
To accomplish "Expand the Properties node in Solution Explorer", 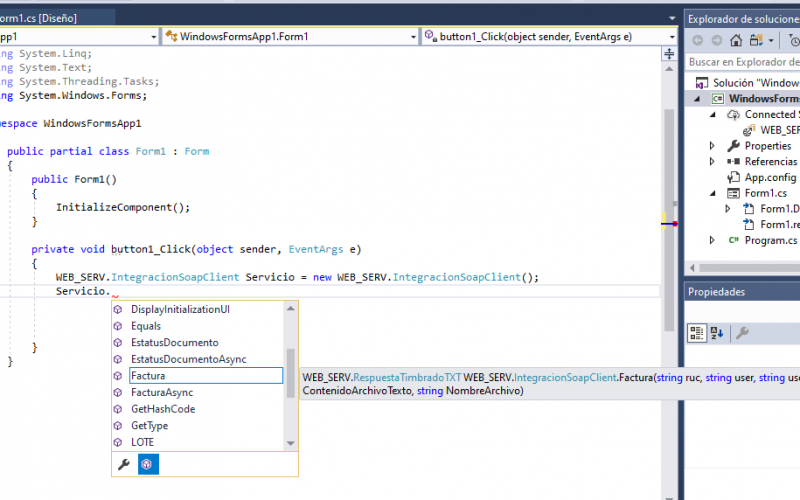I will coord(712,146).
